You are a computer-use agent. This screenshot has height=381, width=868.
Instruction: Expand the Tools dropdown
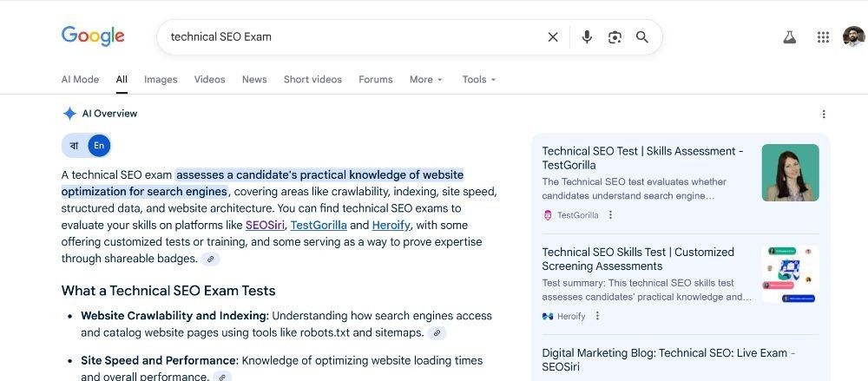(x=479, y=79)
